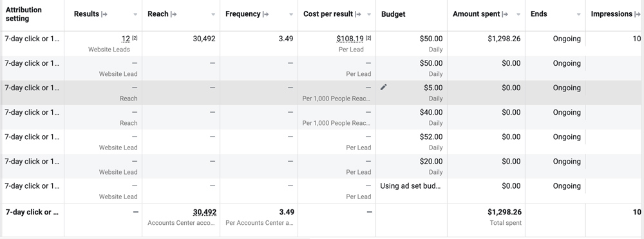Click the 'Per 1,000 People Reac...' label in $5.00 row

point(336,99)
